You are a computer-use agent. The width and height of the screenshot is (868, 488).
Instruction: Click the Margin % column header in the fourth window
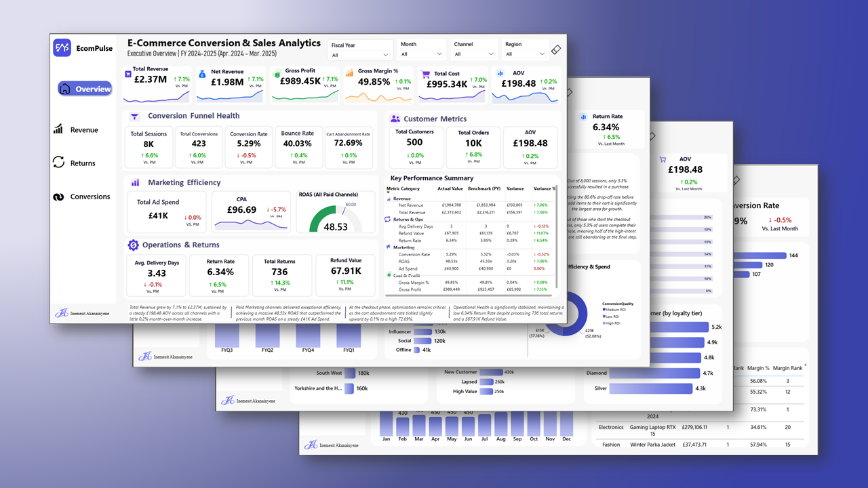(x=757, y=368)
